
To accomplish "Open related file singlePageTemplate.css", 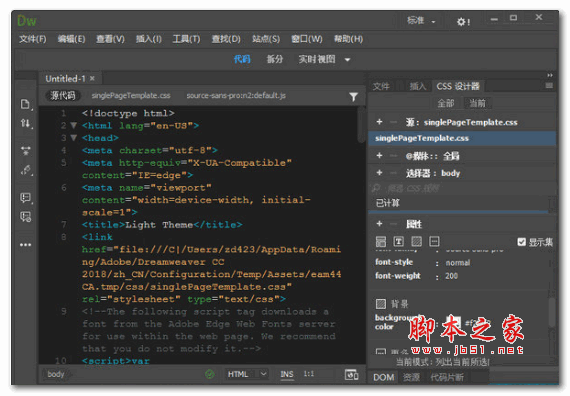I will (x=131, y=96).
